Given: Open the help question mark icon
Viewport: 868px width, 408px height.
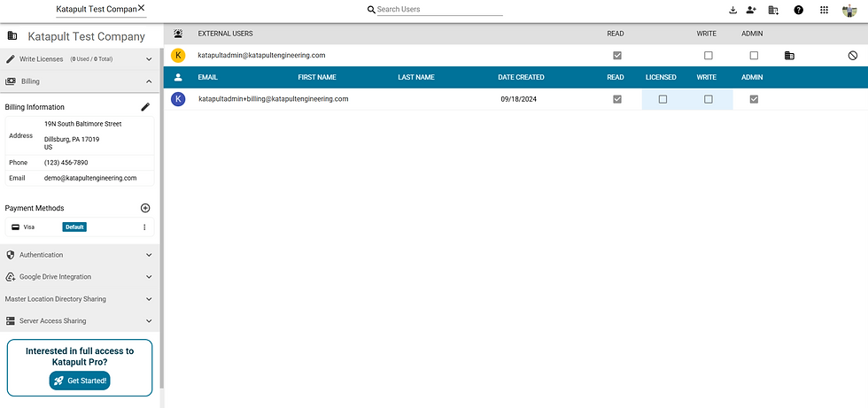Looking at the screenshot, I should coord(798,10).
